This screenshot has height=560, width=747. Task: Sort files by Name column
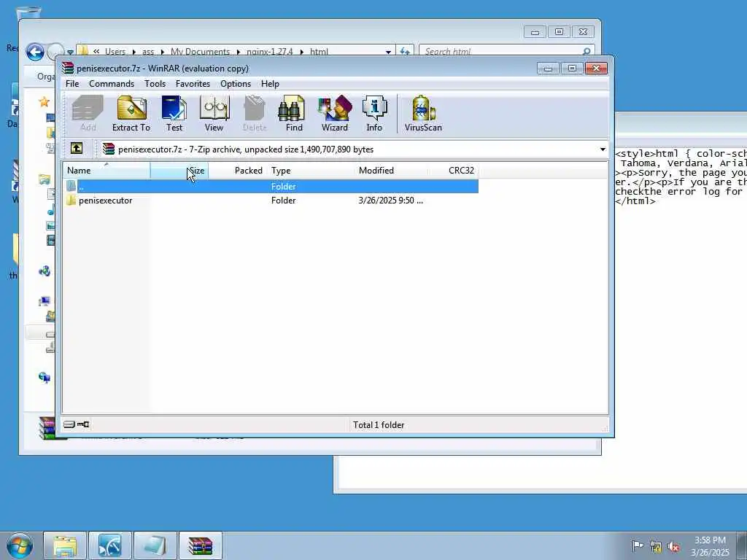click(107, 171)
